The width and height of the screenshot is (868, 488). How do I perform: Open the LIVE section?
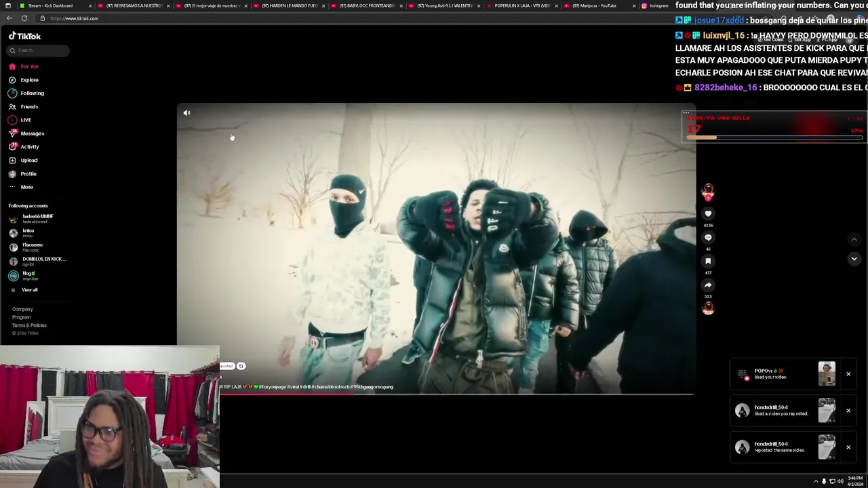20,120
